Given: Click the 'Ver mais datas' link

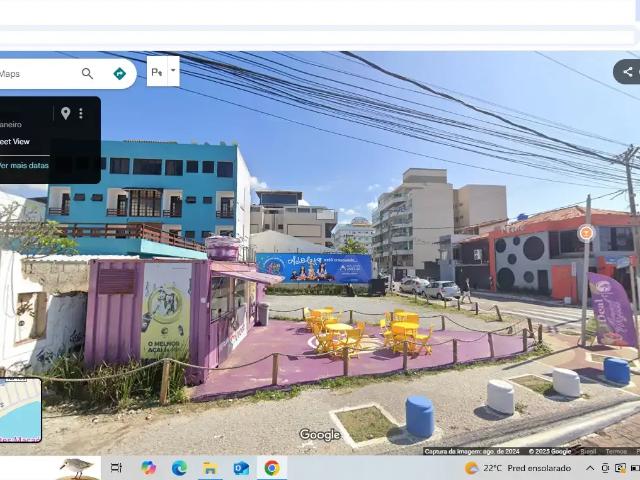Looking at the screenshot, I should click(23, 165).
